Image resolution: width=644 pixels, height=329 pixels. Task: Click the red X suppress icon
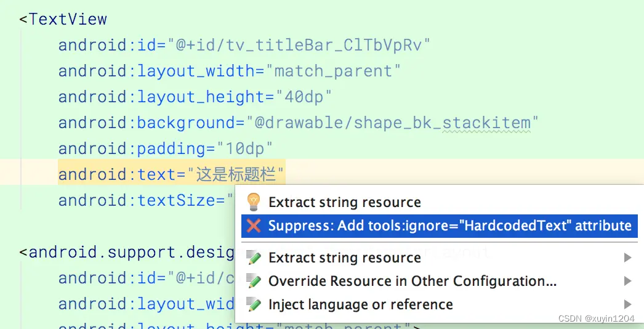click(x=254, y=225)
